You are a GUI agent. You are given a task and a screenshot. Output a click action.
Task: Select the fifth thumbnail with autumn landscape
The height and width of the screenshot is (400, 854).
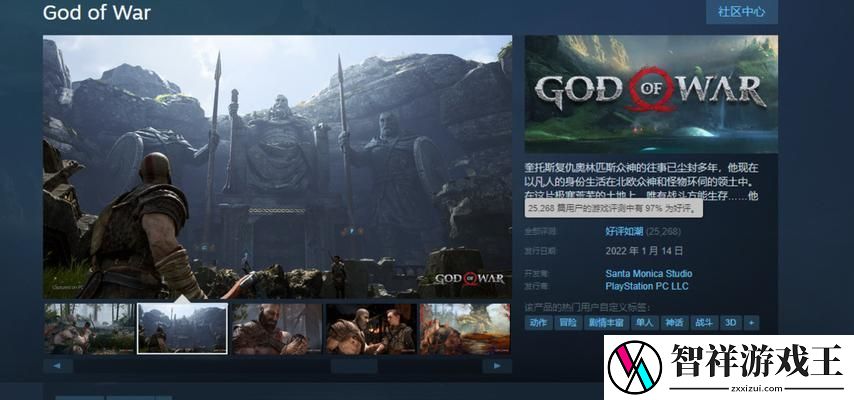pos(465,329)
